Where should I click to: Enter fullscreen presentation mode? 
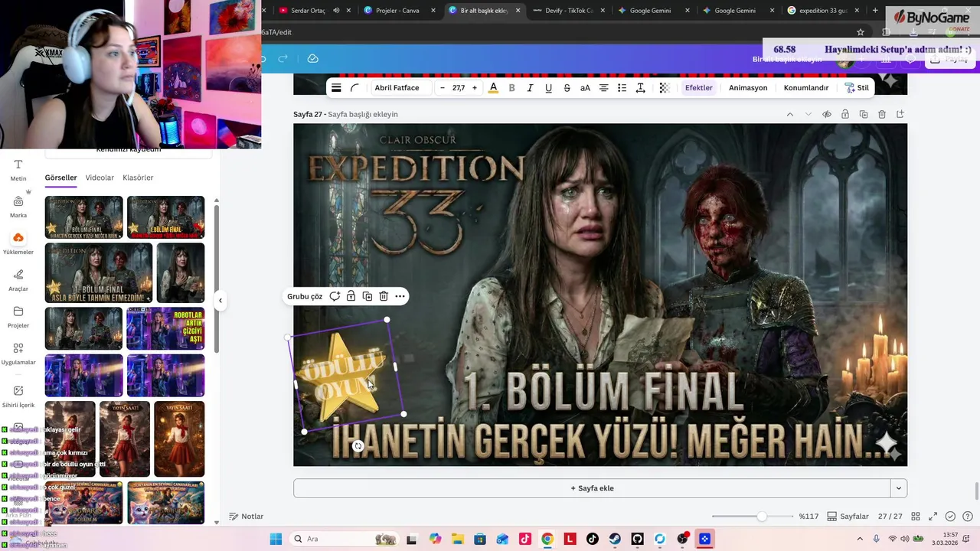(x=933, y=517)
